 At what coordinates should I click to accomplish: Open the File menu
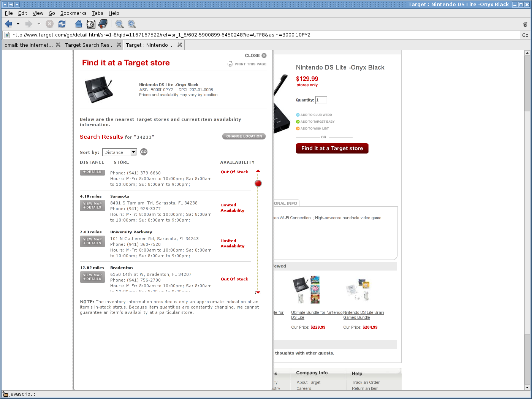[9, 13]
